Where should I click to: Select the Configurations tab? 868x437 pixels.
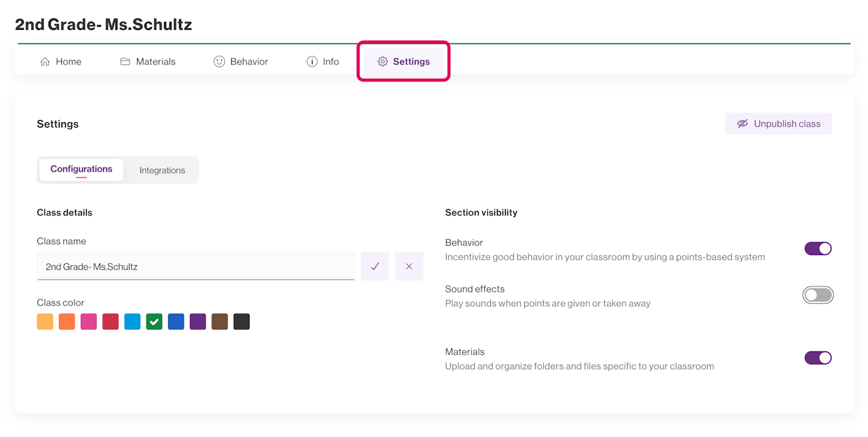tap(81, 170)
